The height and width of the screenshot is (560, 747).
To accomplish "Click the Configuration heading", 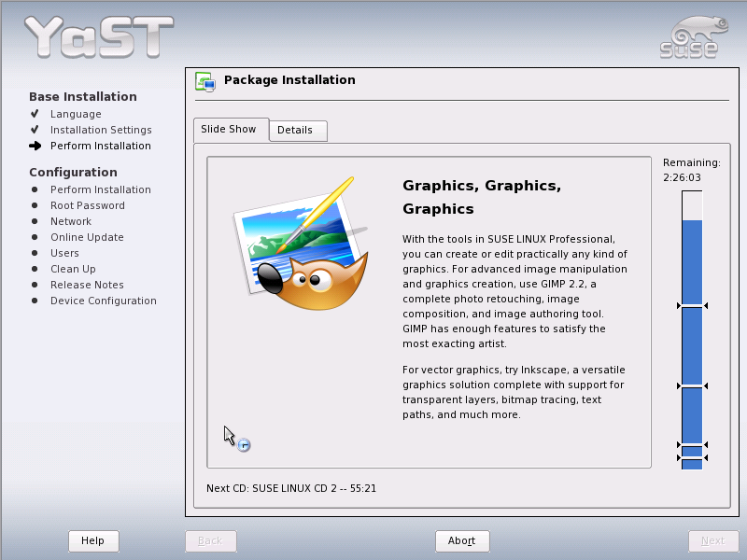I will coord(73,173).
